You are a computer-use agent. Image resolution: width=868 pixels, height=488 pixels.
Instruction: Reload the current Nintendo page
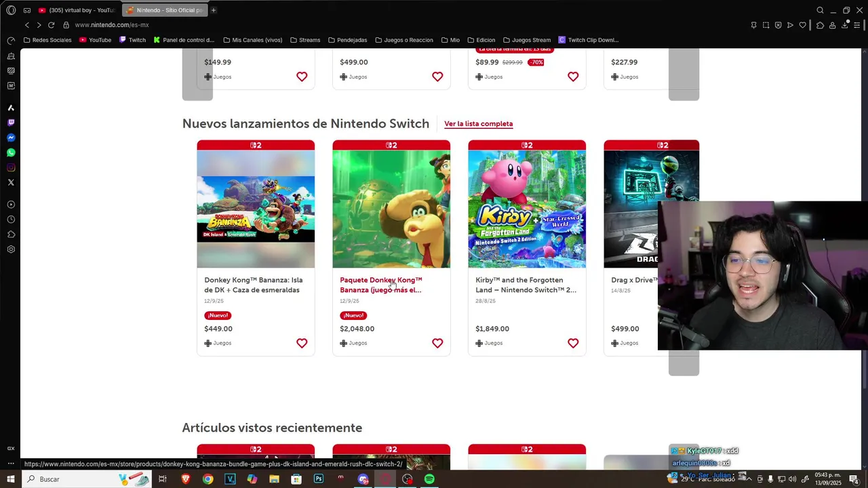pos(51,25)
